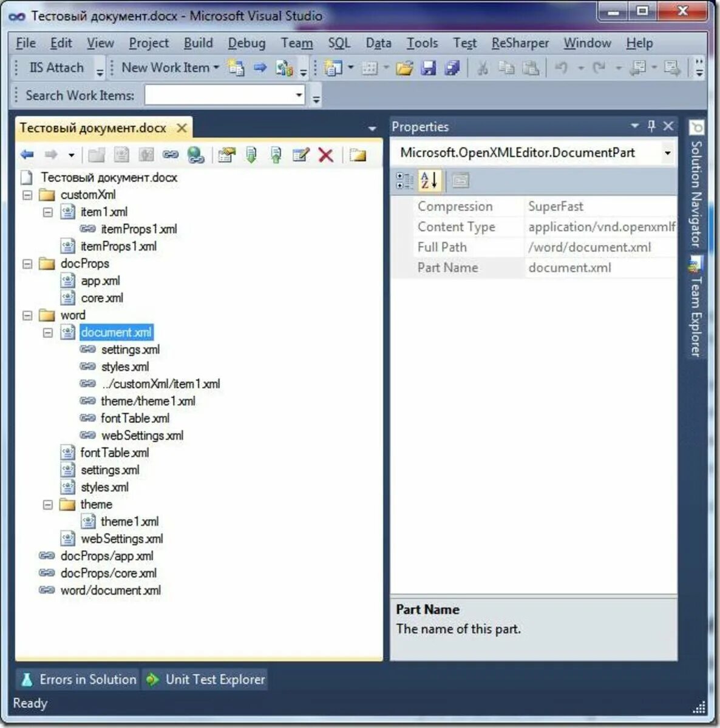Click the IIS Attach button
The image size is (720, 728).
[56, 67]
